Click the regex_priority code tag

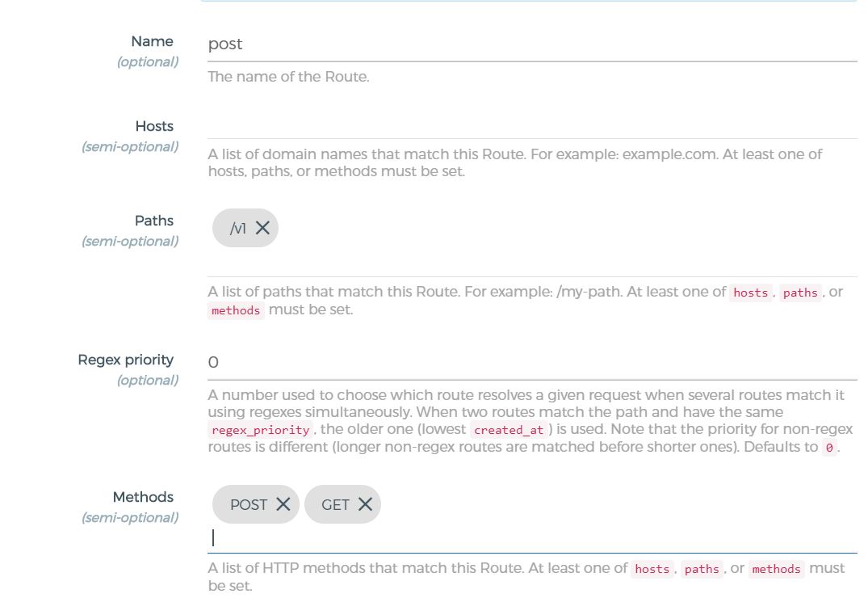[260, 430]
